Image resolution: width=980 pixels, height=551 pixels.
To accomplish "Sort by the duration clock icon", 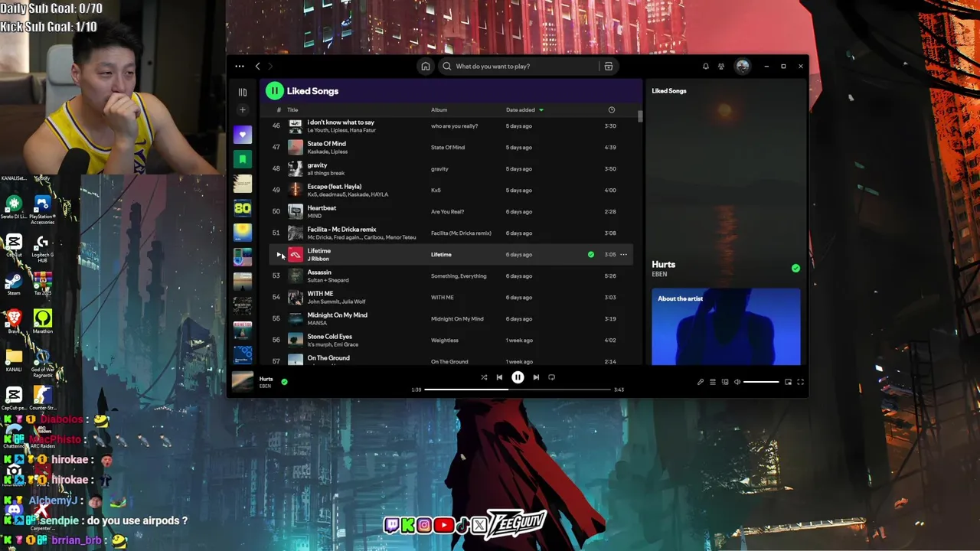I will pos(611,109).
